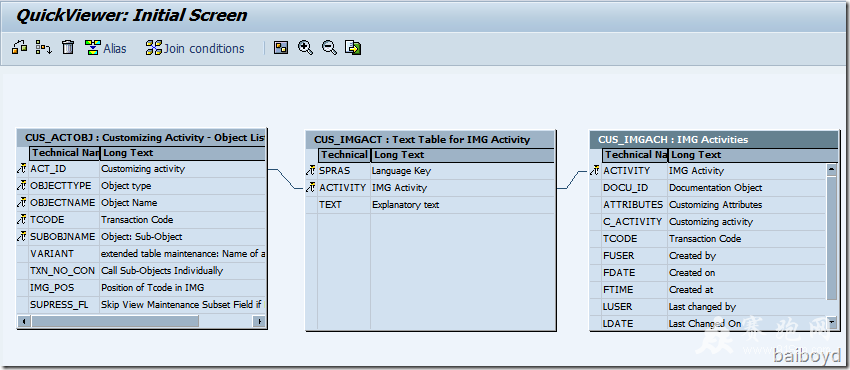The image size is (850, 370).
Task: Select the CUS_ACTOBJ table title bar
Action: [141, 137]
